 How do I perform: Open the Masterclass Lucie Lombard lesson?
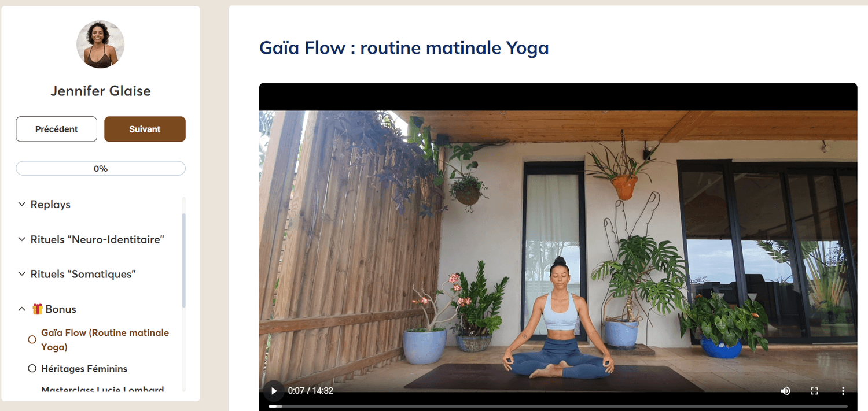coord(102,390)
